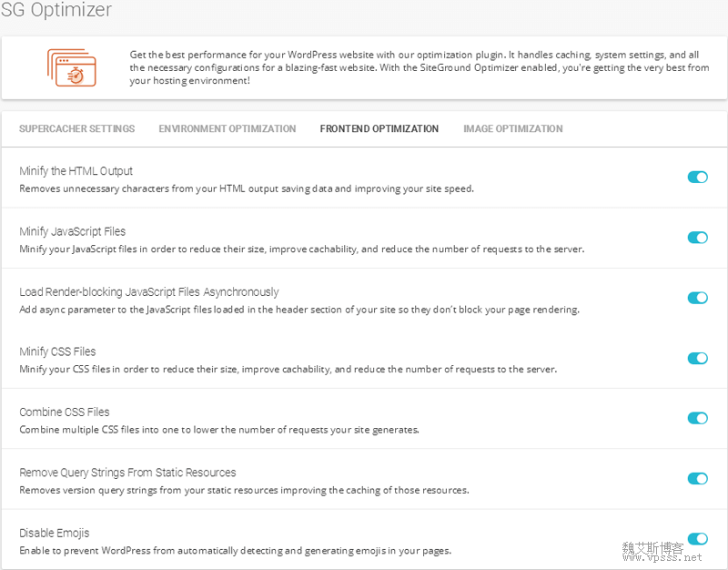
Task: Click the SG Optimizer speed icon
Action: 72,67
